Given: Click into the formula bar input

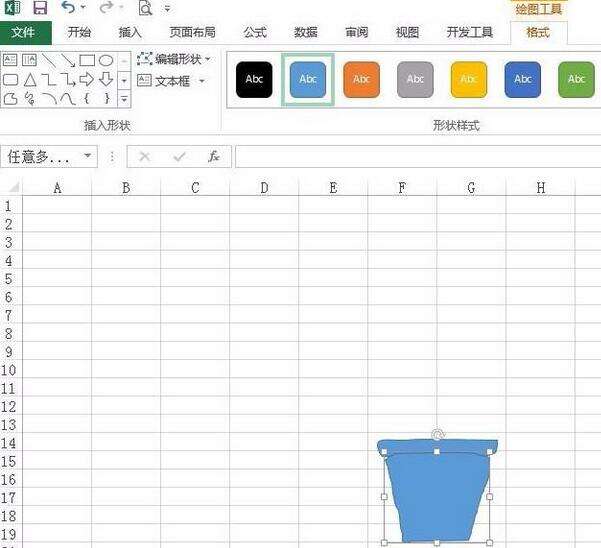Looking at the screenshot, I should click(x=418, y=156).
